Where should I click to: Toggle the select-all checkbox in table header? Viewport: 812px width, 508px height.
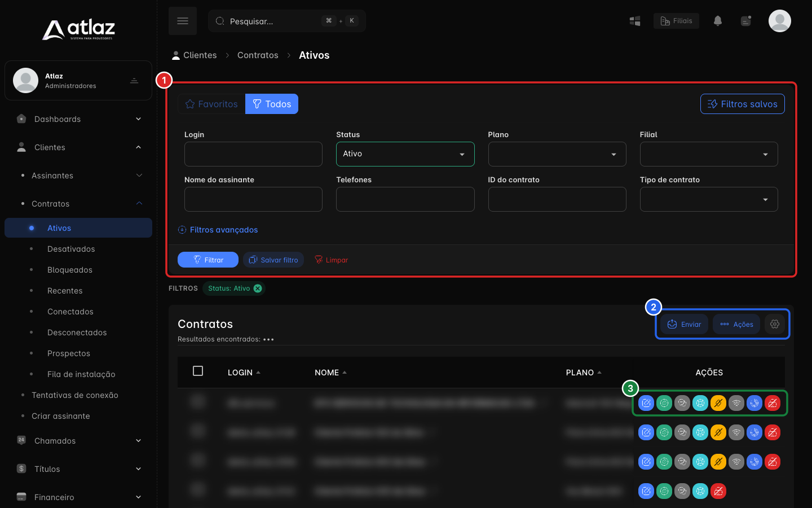coord(198,371)
